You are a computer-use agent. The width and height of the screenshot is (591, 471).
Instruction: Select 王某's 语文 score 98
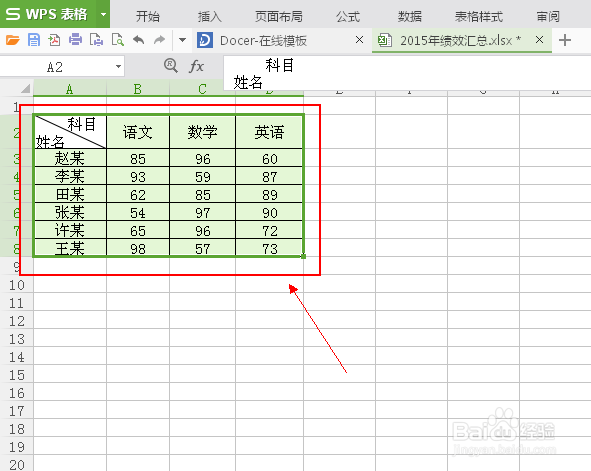point(138,248)
